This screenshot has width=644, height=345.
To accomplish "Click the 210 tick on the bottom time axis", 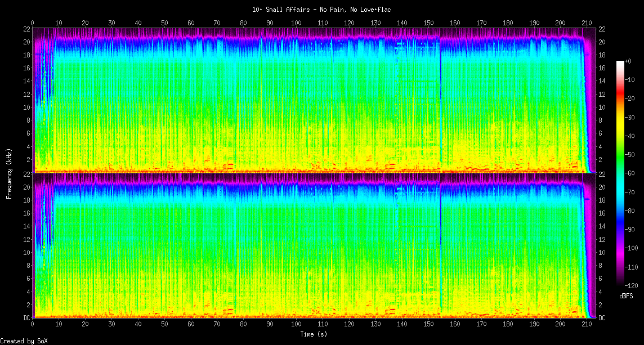I will tap(587, 325).
